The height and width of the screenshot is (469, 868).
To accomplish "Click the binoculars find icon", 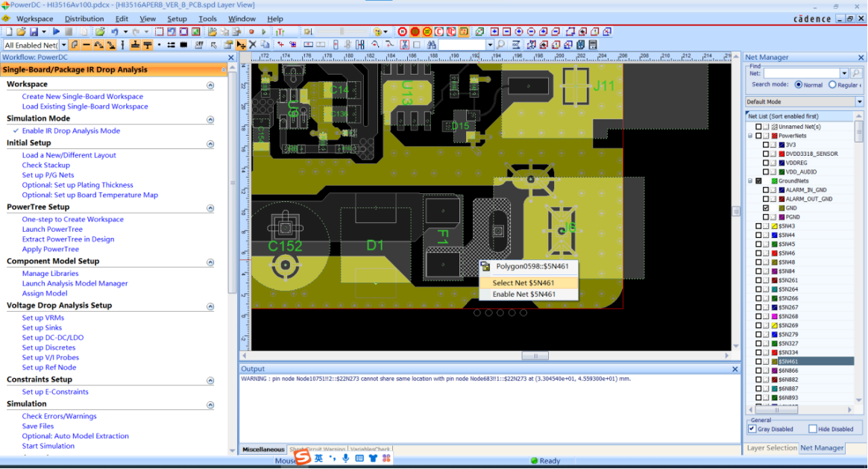I will click(431, 45).
